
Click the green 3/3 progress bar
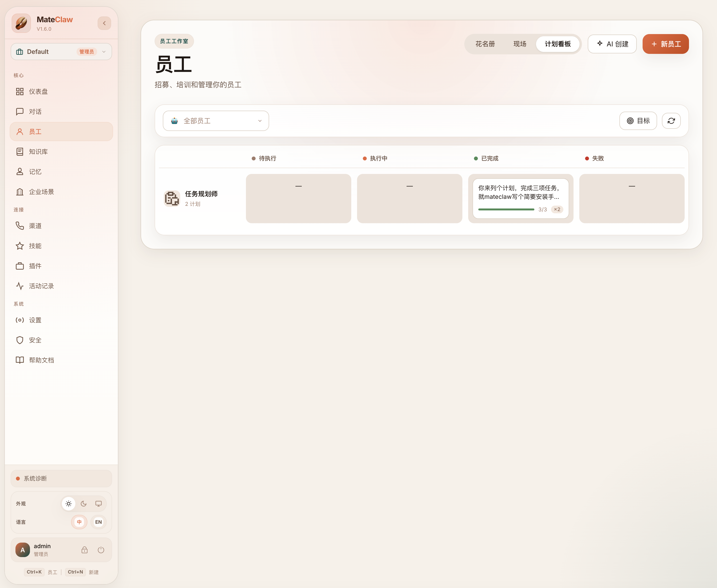[506, 210]
